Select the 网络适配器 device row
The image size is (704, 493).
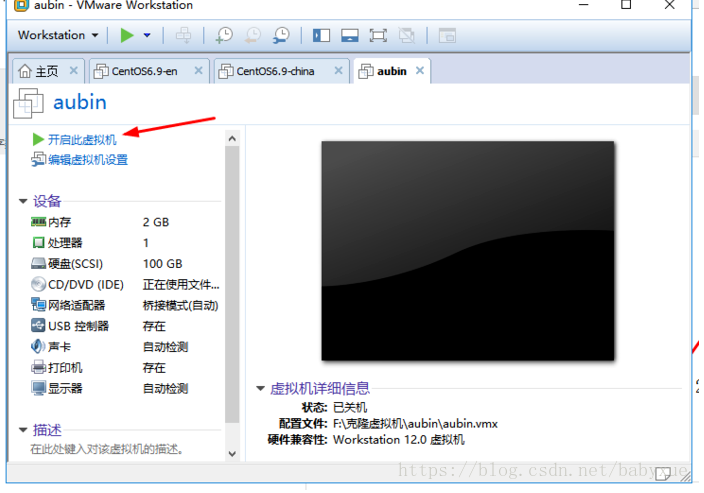pyautogui.click(x=125, y=305)
